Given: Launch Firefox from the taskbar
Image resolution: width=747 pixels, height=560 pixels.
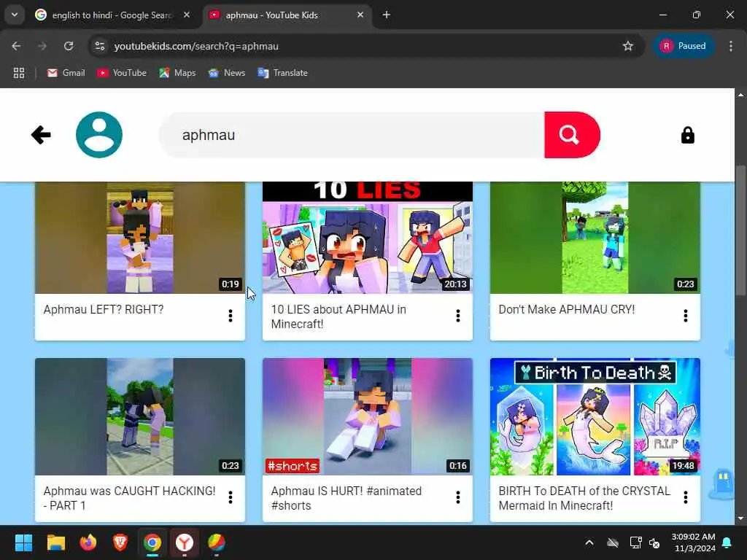Looking at the screenshot, I should tap(88, 542).
